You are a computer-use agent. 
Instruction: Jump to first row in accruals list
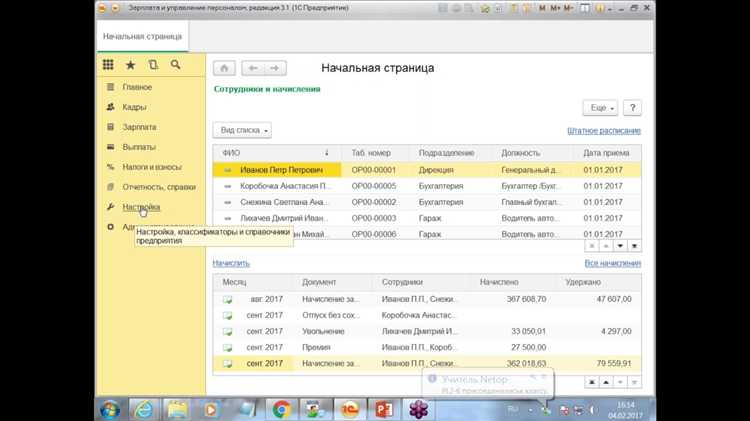pyautogui.click(x=592, y=382)
